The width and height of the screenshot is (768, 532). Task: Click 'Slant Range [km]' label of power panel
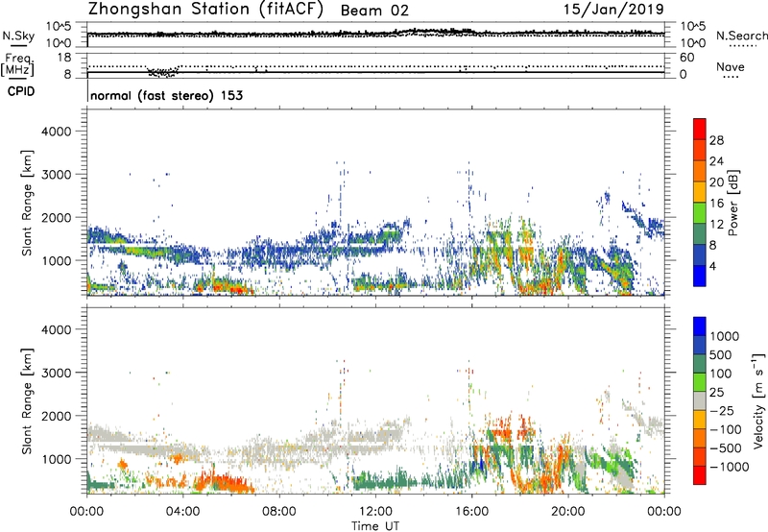27,203
